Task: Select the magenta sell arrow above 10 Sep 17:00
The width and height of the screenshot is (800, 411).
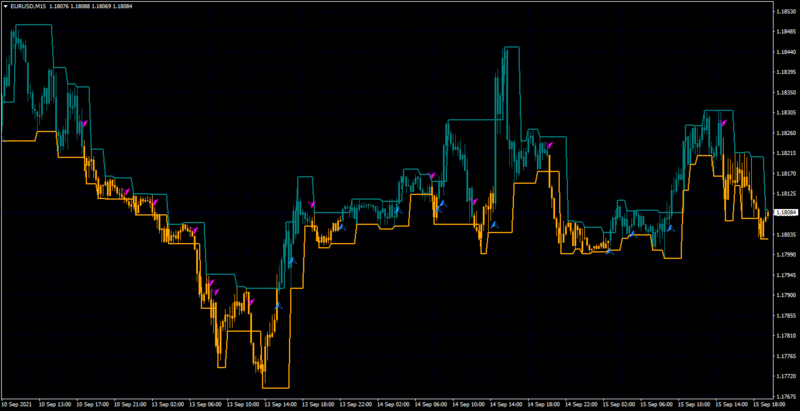Action: (84, 123)
